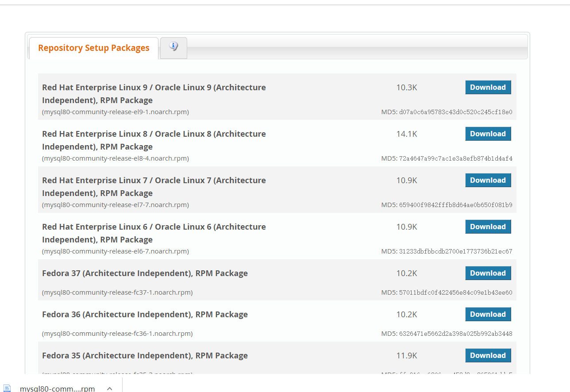Click the mysql80-community-release-el6-7.noarch.rpm filename
The image size is (570, 392).
(x=116, y=251)
